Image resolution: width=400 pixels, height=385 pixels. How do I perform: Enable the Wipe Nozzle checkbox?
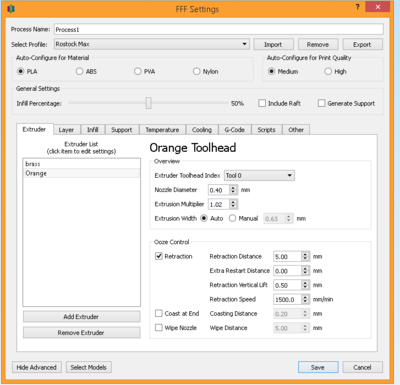(159, 328)
